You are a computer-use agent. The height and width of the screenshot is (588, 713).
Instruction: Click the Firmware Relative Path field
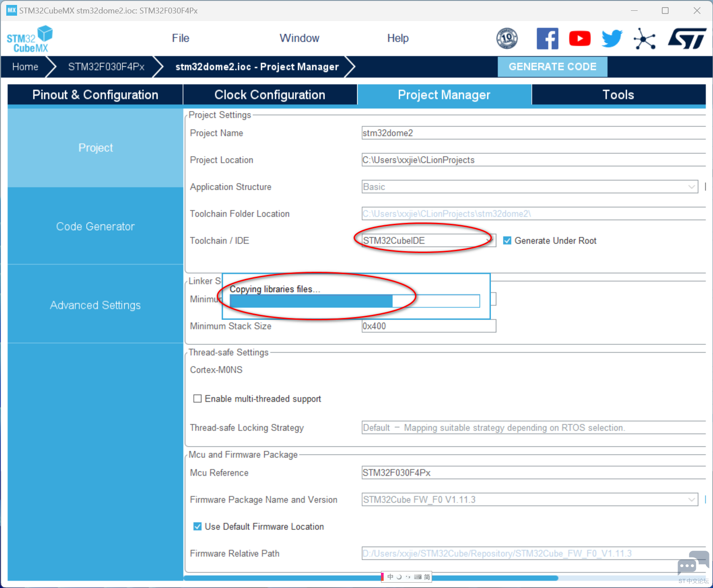point(534,553)
